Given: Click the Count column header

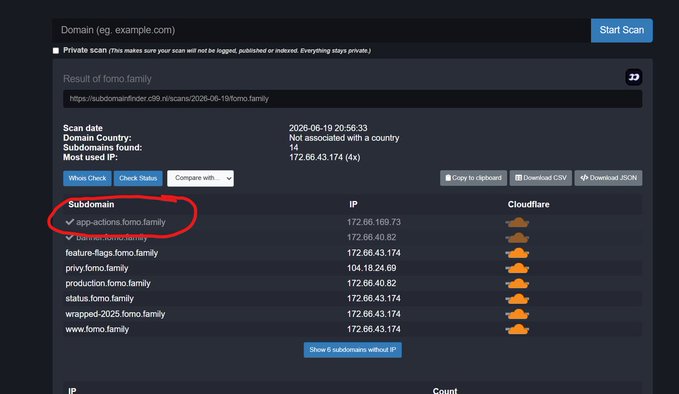Looking at the screenshot, I should tap(445, 391).
